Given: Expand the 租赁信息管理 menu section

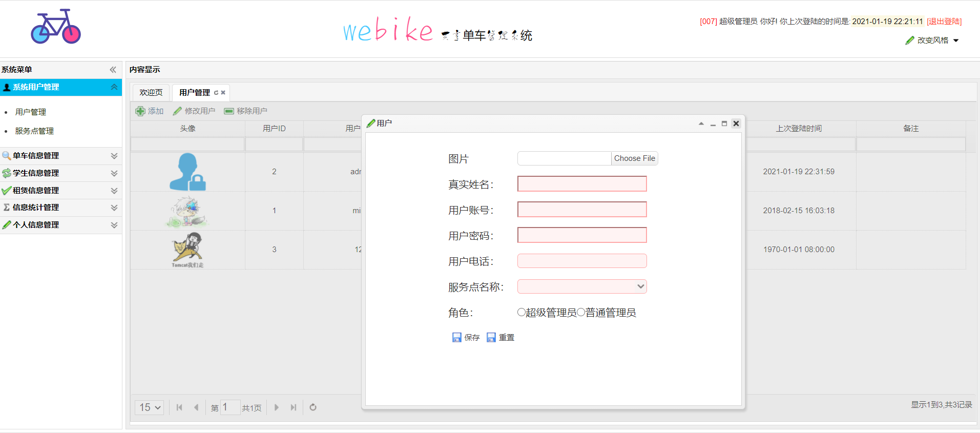Looking at the screenshot, I should point(61,191).
